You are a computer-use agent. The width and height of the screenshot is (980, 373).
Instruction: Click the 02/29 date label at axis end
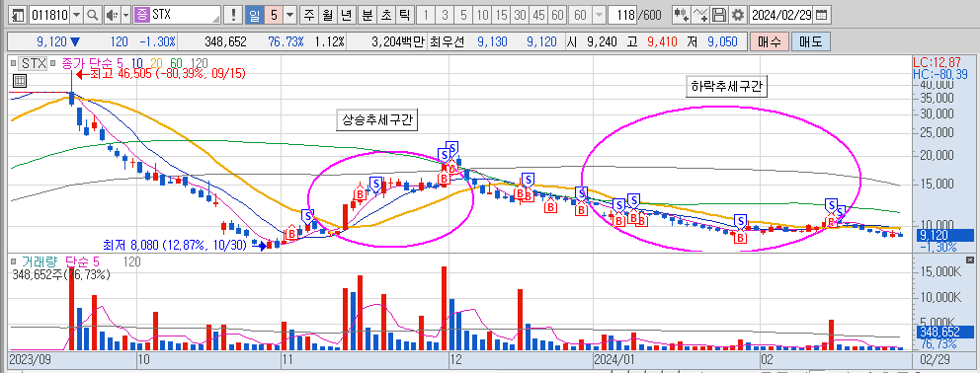[x=935, y=360]
